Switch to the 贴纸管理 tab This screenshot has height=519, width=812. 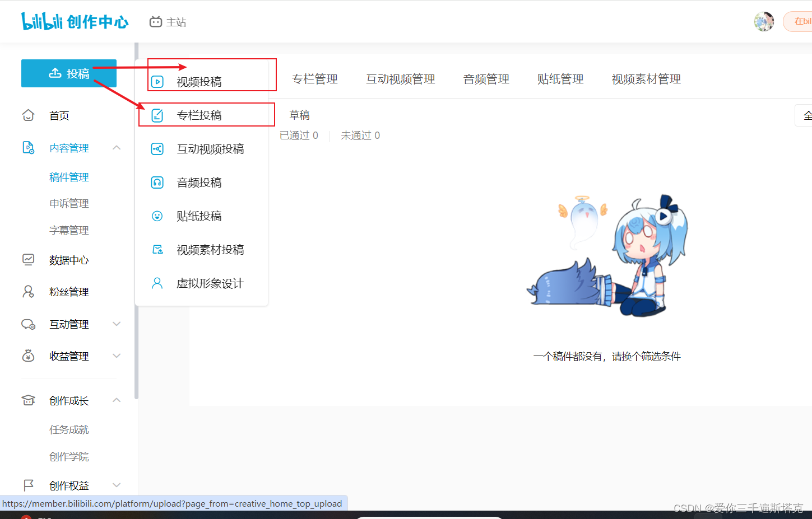pos(560,79)
